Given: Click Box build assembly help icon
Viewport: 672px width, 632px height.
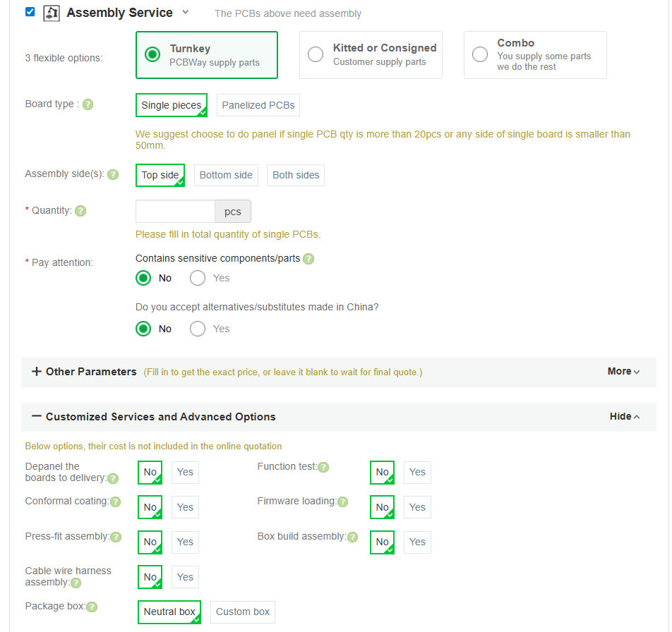Looking at the screenshot, I should tap(352, 537).
